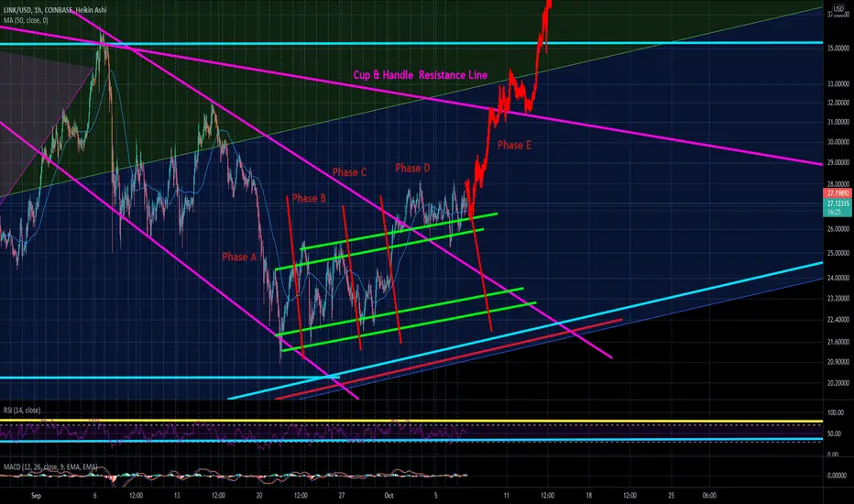Viewport: 854px width, 504px height.
Task: Click the 20.20000 price axis label
Action: (838, 383)
